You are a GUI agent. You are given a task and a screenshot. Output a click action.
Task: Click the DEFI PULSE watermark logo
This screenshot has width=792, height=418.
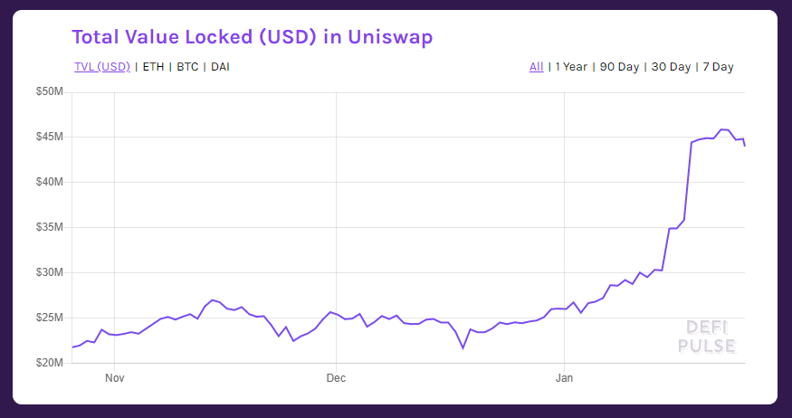coord(707,337)
